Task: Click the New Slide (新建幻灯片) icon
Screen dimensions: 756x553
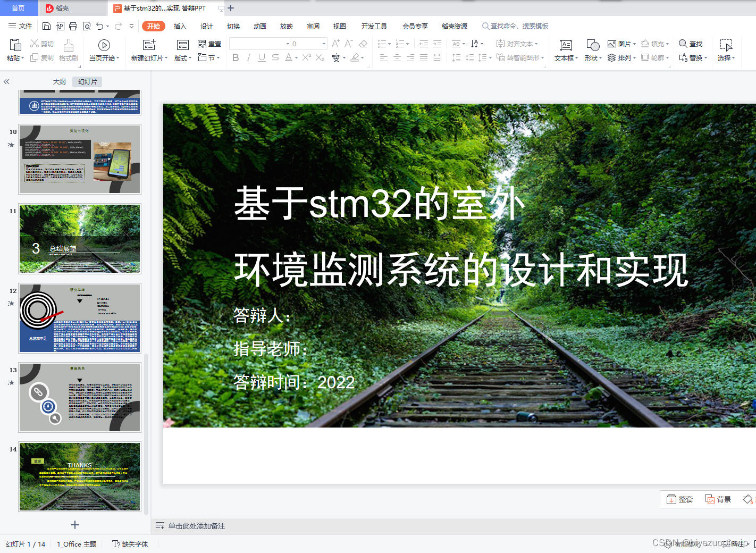Action: pos(149,45)
